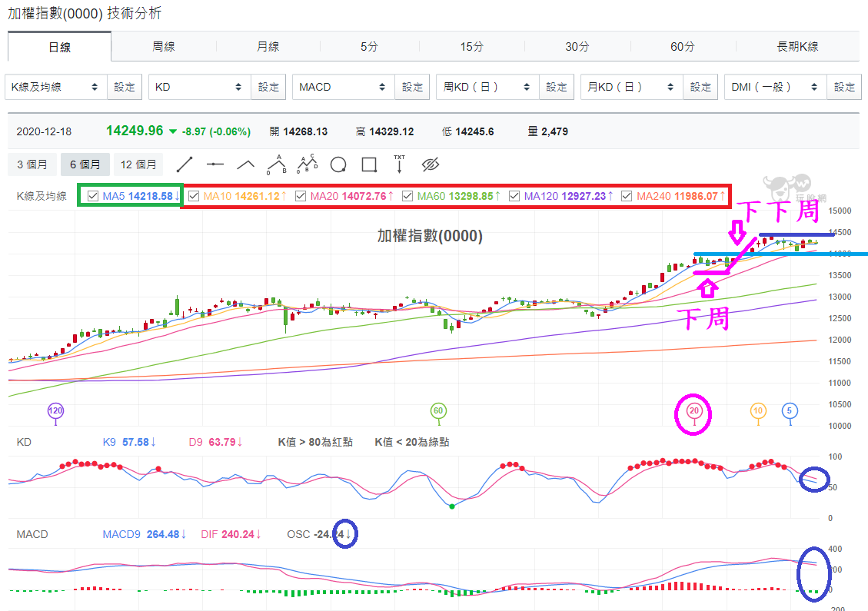
Task: Switch to the 周線 weekly chart tab
Action: 164,46
